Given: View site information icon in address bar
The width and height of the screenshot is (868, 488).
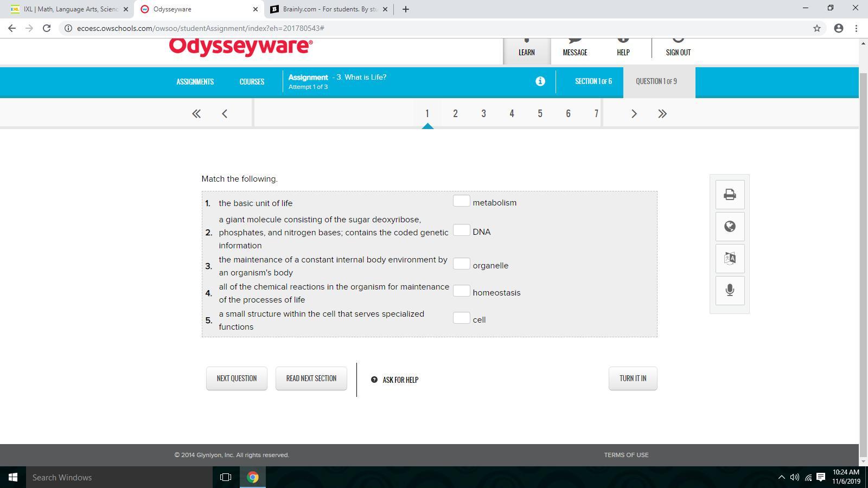Looking at the screenshot, I should [68, 28].
